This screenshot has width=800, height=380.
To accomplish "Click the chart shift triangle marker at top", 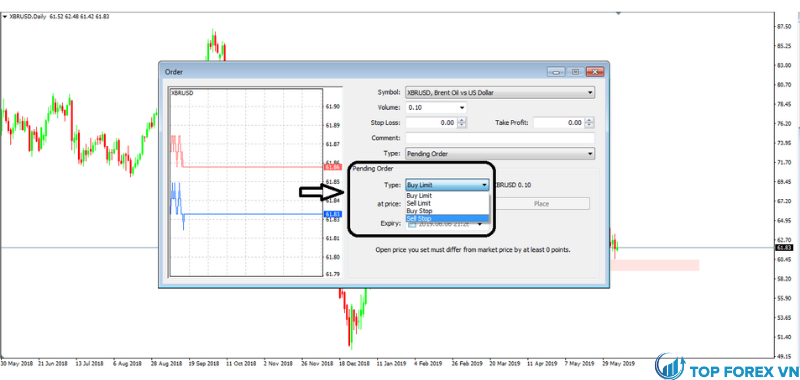I will [x=618, y=12].
